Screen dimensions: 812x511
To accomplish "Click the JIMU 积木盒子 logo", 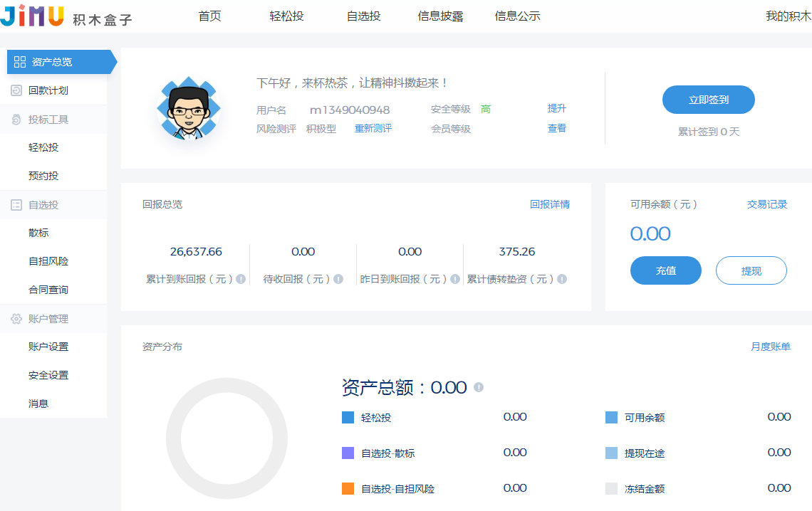I will click(66, 16).
